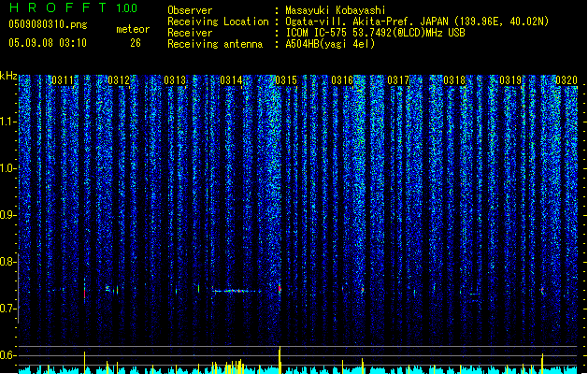Click the 0.9 kHz axis label
The height and width of the screenshot is (374, 588).
click(7, 215)
